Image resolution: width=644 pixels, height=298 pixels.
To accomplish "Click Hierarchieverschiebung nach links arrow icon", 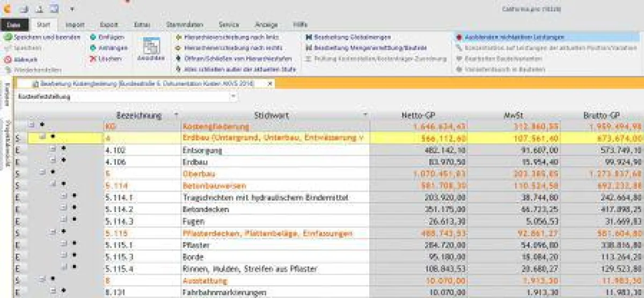I will click(179, 38).
